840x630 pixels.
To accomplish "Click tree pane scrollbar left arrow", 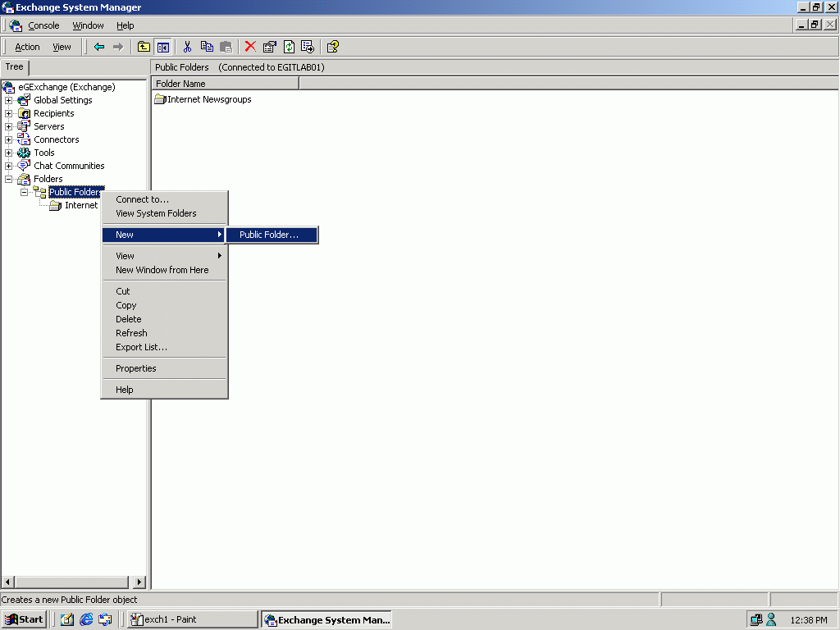I will [8, 582].
